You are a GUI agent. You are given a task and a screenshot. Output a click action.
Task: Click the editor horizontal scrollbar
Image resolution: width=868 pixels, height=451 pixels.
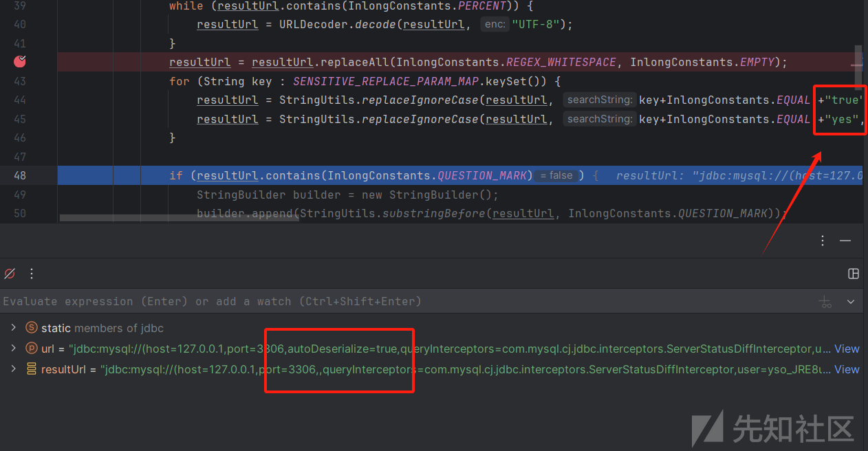coord(179,218)
